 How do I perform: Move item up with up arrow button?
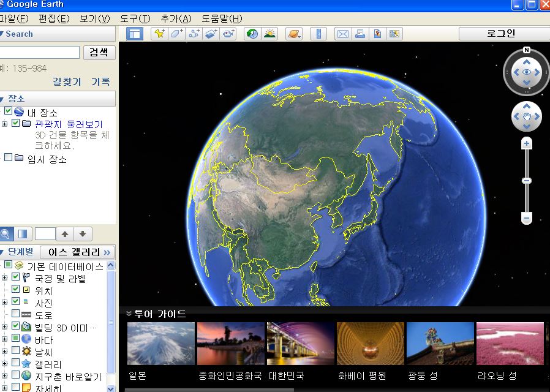click(x=65, y=234)
